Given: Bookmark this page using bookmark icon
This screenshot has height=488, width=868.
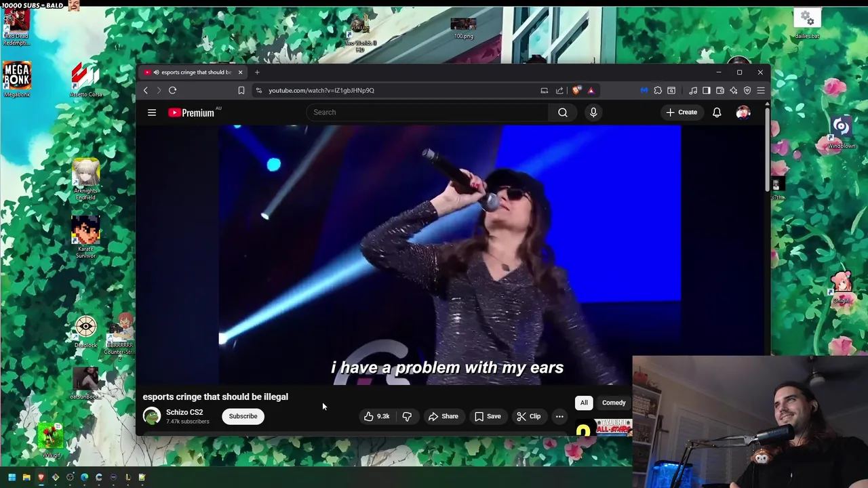Looking at the screenshot, I should click(241, 90).
